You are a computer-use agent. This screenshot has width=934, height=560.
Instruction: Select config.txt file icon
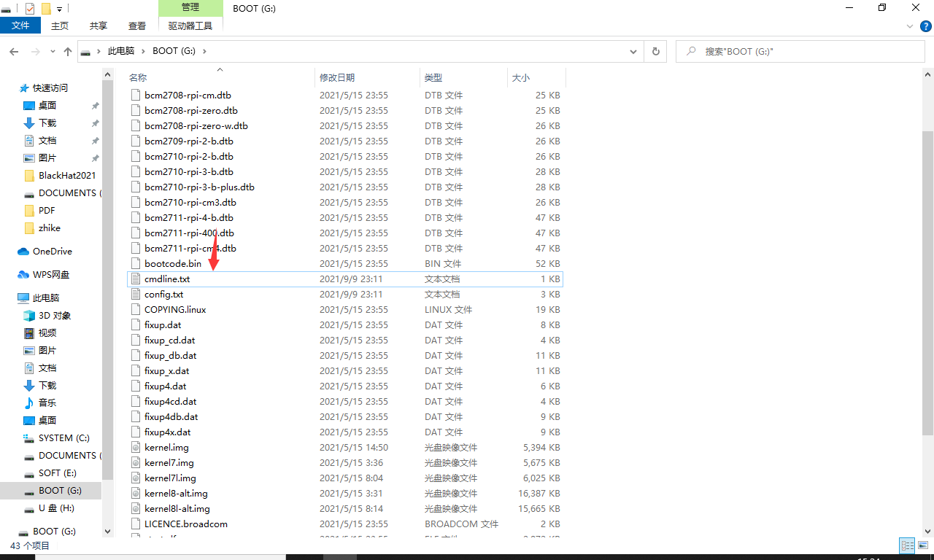click(x=135, y=295)
